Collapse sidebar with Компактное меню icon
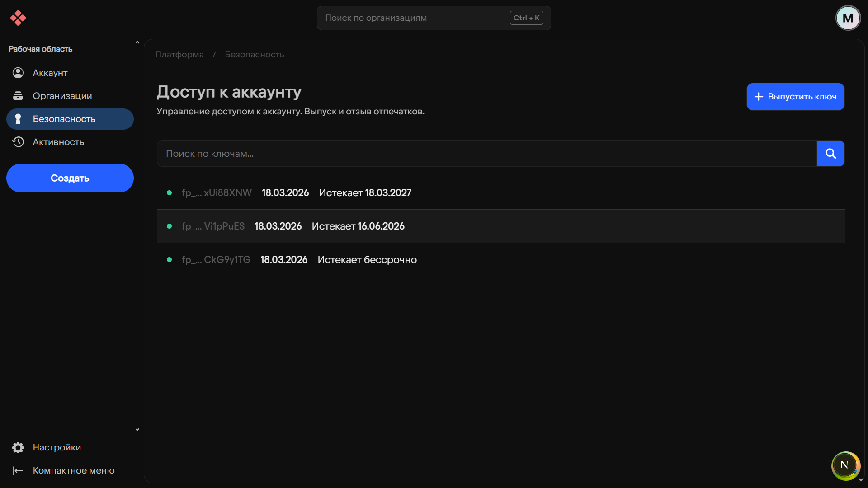Screen dimensions: 868x488 (x=18, y=470)
